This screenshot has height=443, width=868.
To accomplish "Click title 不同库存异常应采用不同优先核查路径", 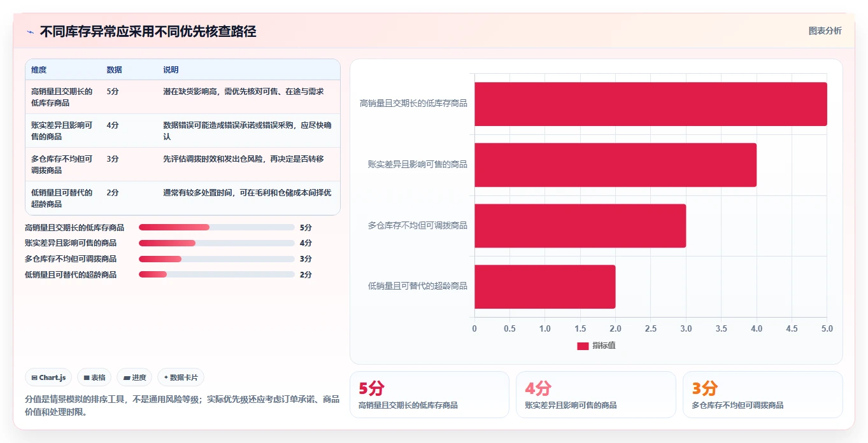I will 148,32.
